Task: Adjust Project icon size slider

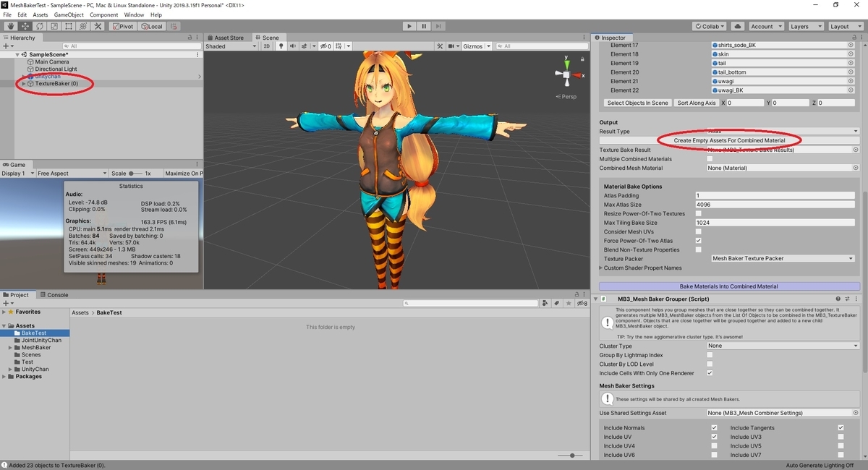Action: coord(571,456)
